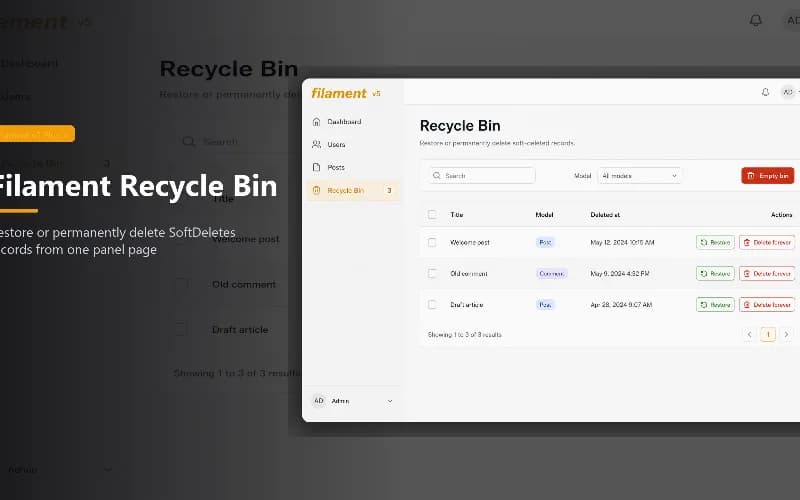Open the AD avatar menu in the top bar
Viewport: 800px width, 500px height.
(x=788, y=92)
